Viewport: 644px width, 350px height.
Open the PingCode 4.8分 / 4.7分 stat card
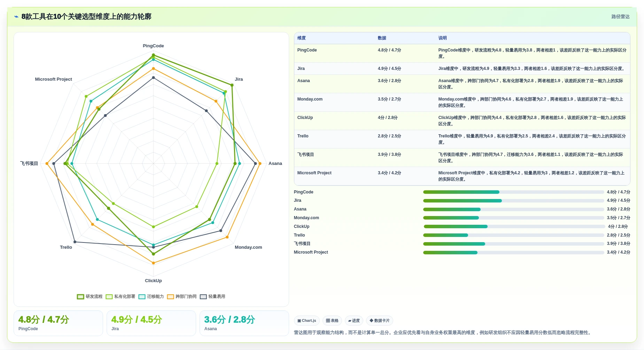(x=58, y=323)
